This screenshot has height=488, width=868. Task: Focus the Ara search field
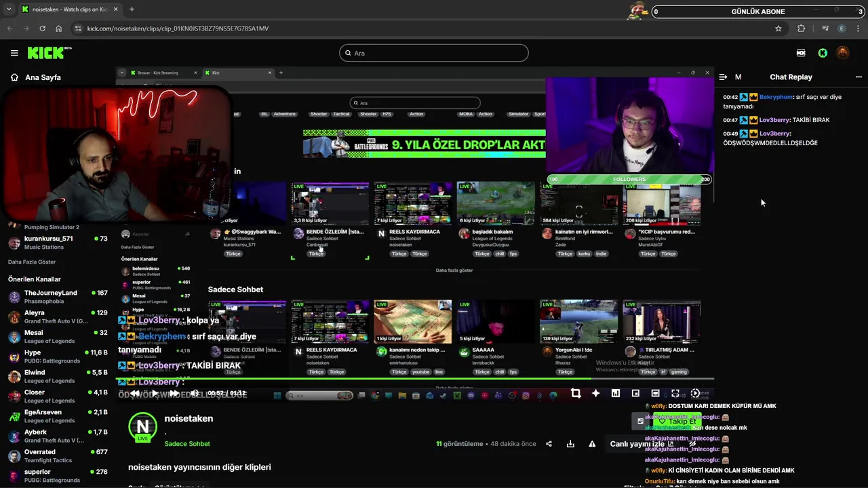[x=434, y=53]
